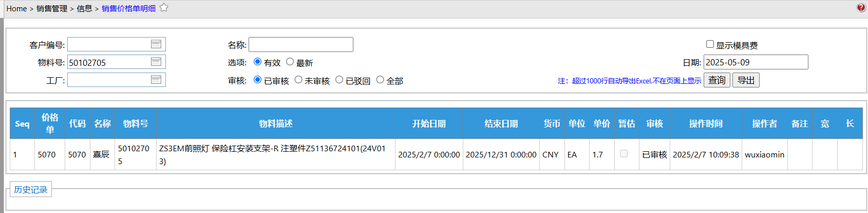The width and height of the screenshot is (868, 213).
Task: Click the 操作者 column header
Action: (x=765, y=123)
